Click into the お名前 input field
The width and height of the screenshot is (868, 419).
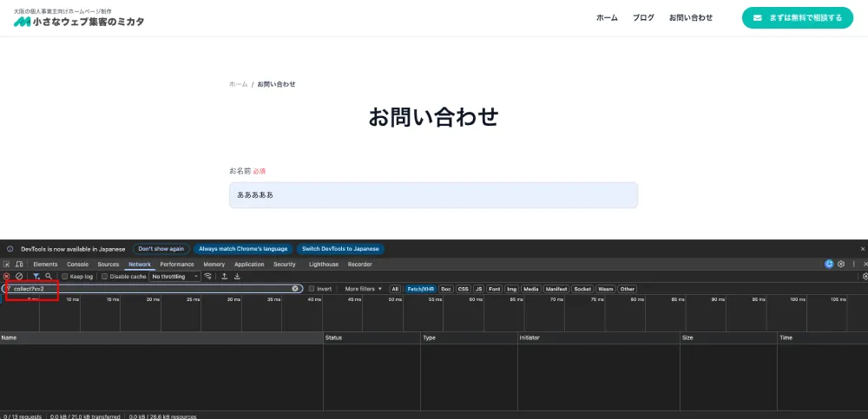click(x=433, y=195)
